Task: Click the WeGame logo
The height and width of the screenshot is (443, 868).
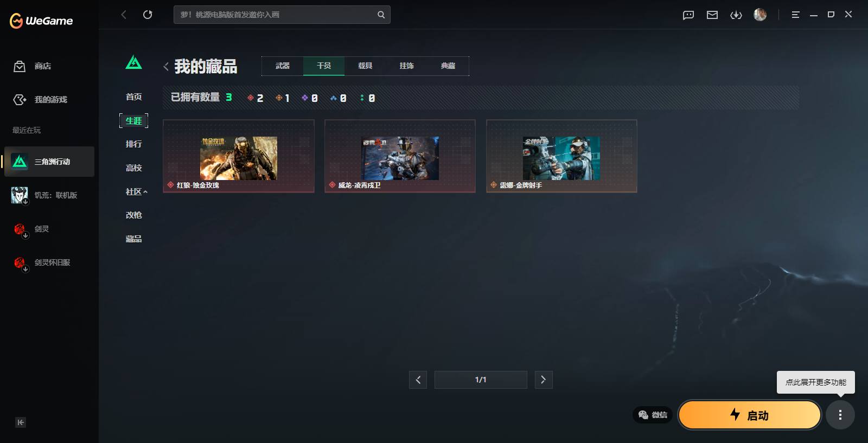Action: point(41,21)
